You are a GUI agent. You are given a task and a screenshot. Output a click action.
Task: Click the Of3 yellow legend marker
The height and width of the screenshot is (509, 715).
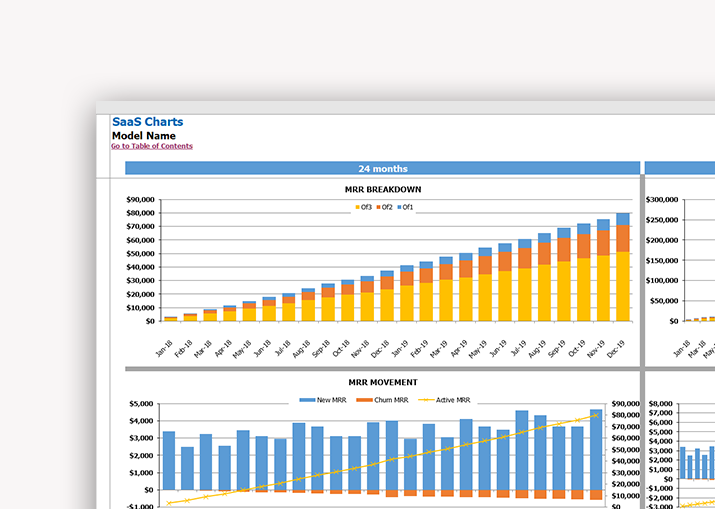[357, 207]
